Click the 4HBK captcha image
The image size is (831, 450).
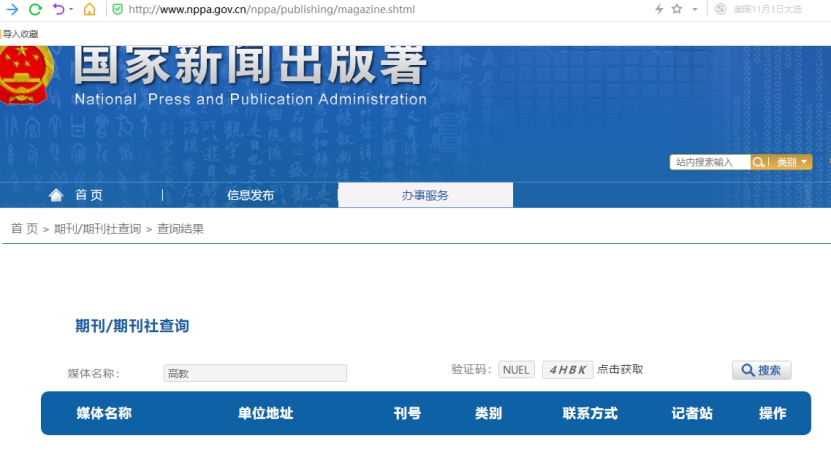point(568,369)
